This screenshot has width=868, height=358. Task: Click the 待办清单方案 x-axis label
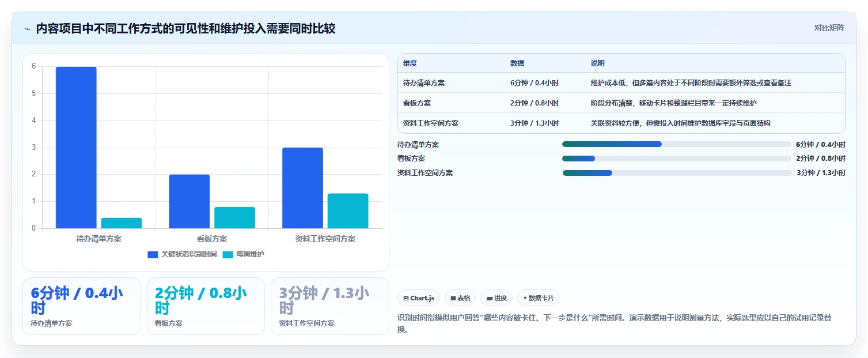click(99, 239)
